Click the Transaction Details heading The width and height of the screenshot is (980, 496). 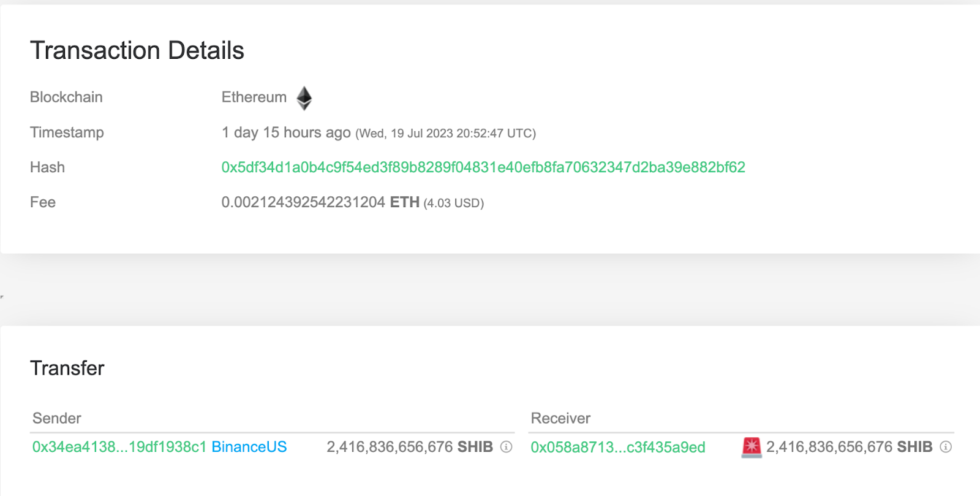point(137,50)
